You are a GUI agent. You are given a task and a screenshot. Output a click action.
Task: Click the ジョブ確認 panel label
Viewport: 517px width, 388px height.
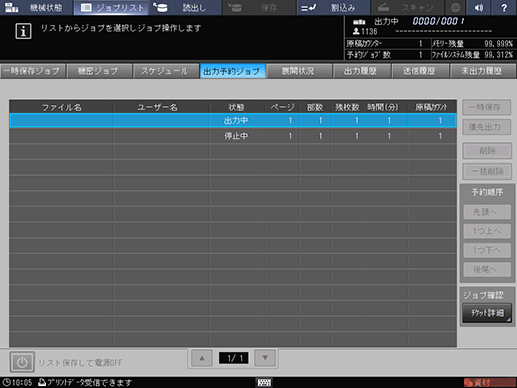pyautogui.click(x=483, y=295)
